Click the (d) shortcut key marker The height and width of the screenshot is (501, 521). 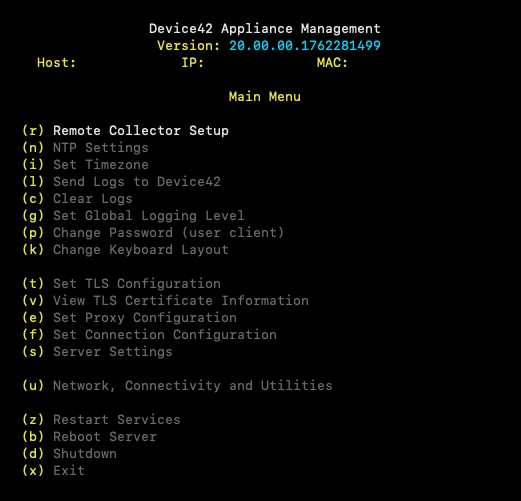[33, 454]
